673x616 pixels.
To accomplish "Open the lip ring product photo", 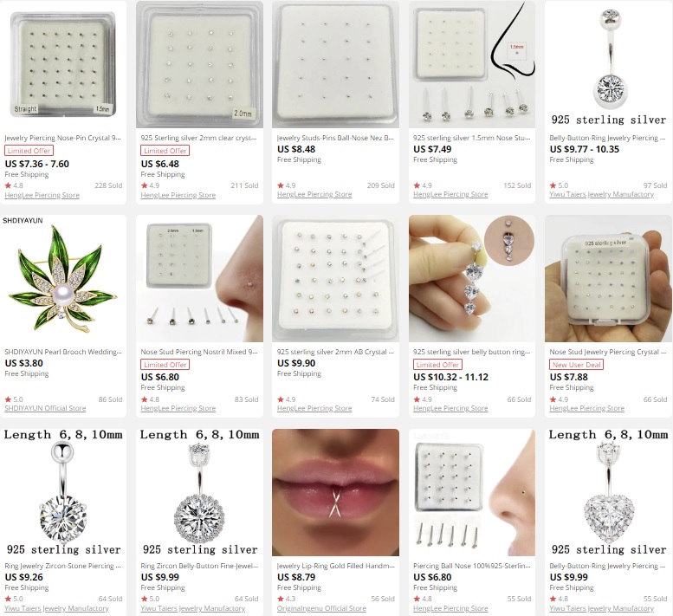I will pyautogui.click(x=336, y=492).
